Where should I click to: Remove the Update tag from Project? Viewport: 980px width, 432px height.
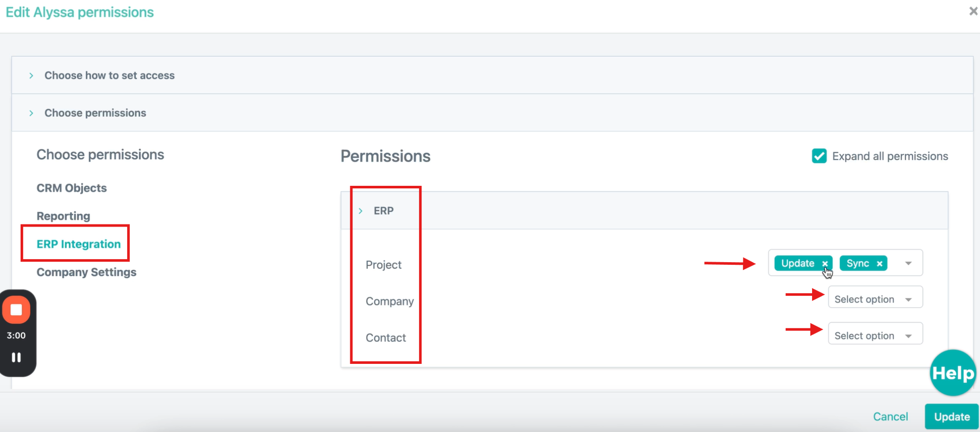point(825,264)
